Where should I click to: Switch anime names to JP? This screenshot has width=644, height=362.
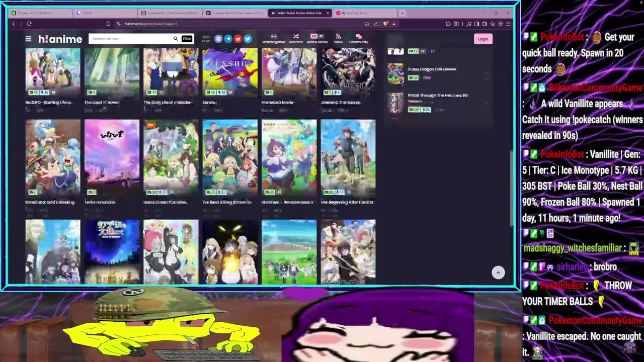320,36
